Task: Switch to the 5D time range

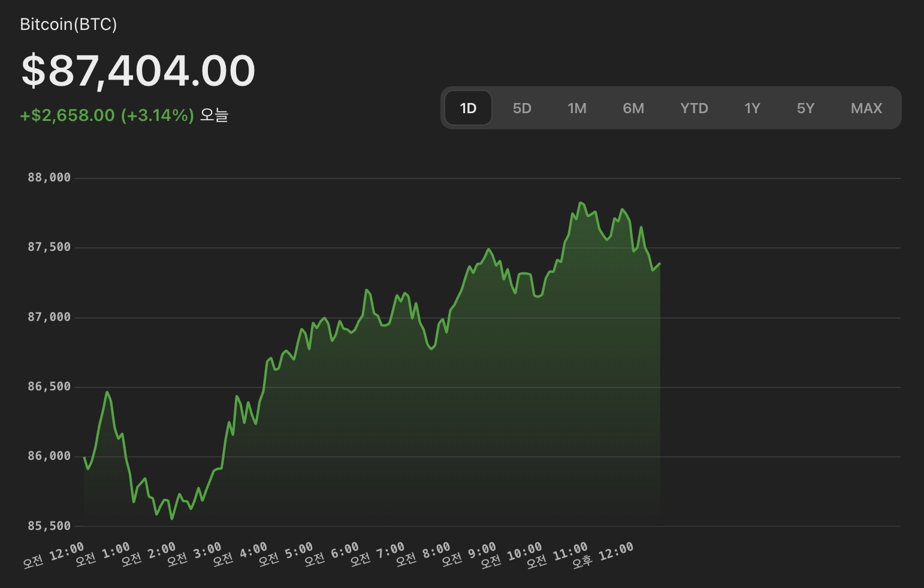Action: [x=522, y=108]
